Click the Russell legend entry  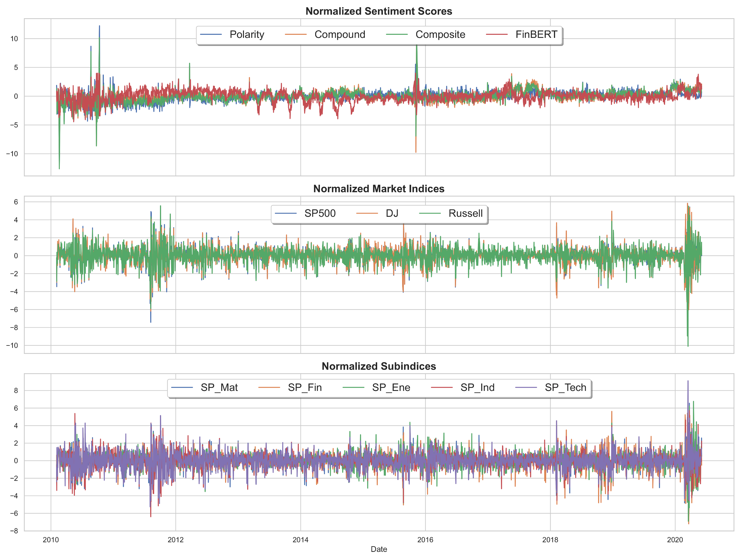pyautogui.click(x=465, y=213)
